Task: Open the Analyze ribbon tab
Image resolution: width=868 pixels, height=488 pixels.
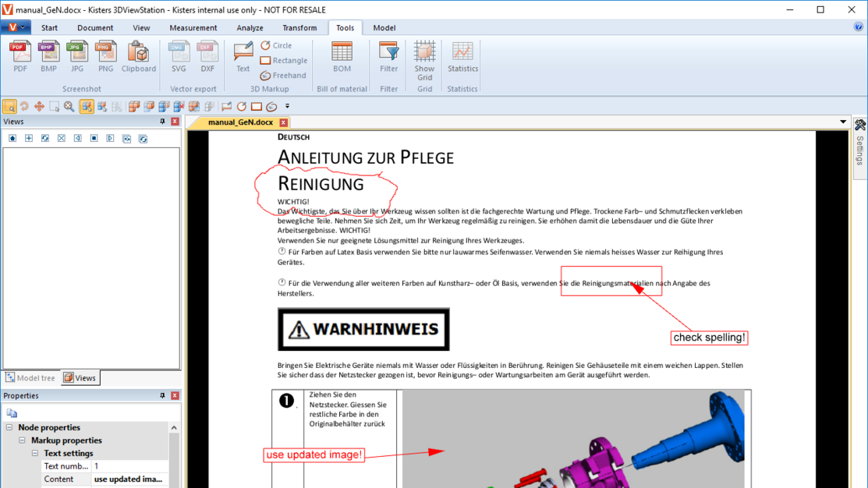Action: (x=250, y=27)
